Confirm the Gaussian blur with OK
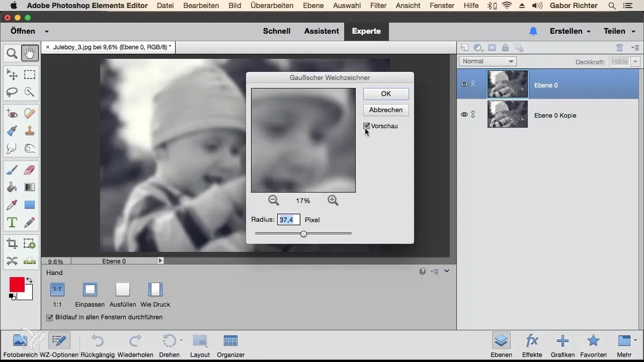The width and height of the screenshot is (644, 362). point(386,94)
